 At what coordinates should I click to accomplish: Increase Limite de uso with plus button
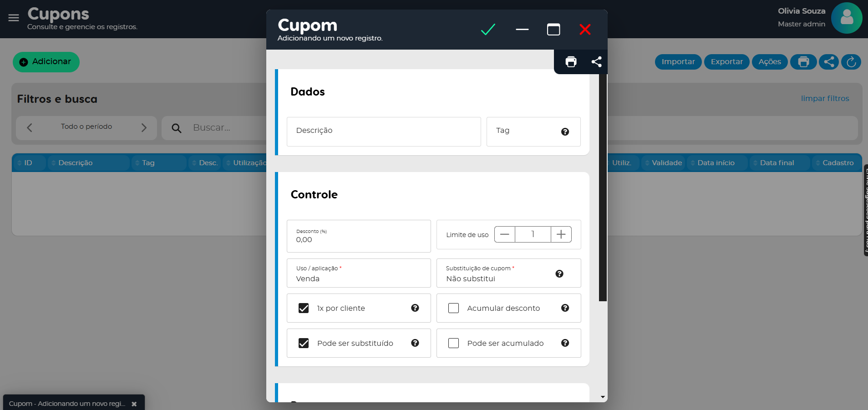561,234
